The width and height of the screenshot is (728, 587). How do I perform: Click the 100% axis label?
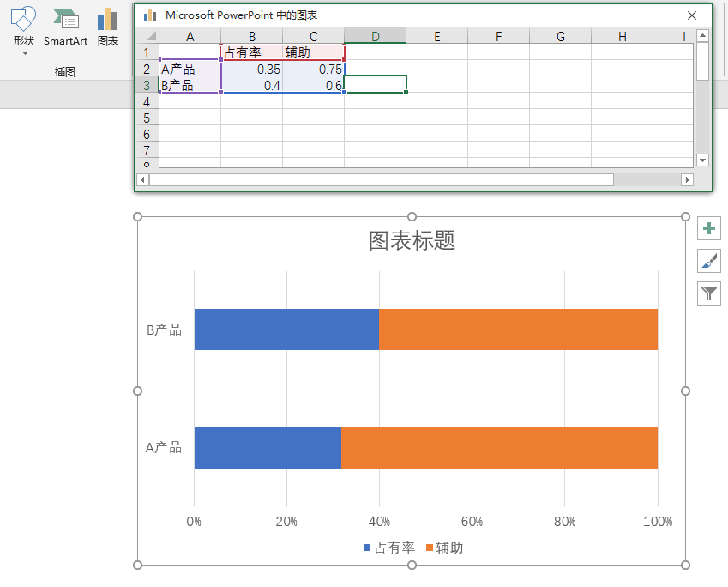pos(658,522)
